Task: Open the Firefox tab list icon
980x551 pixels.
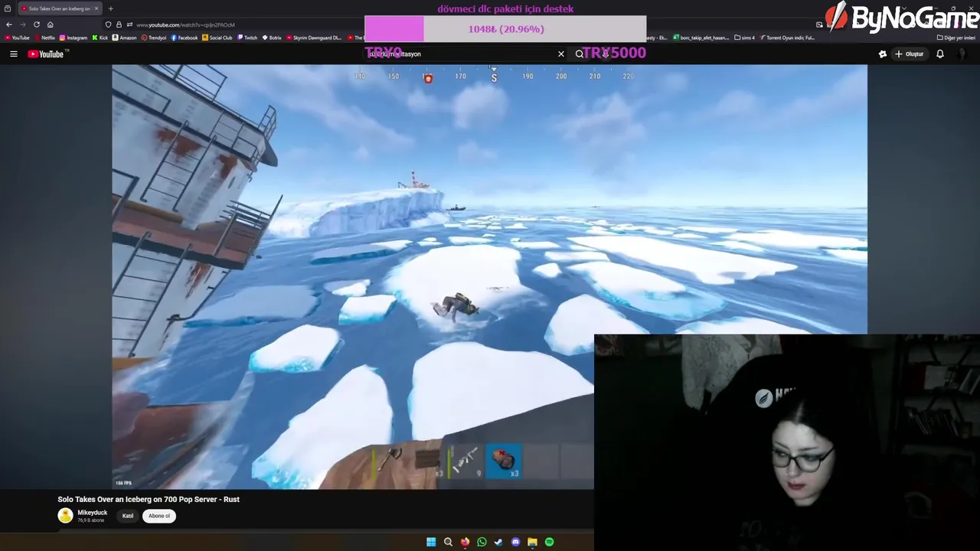Action: [8, 8]
